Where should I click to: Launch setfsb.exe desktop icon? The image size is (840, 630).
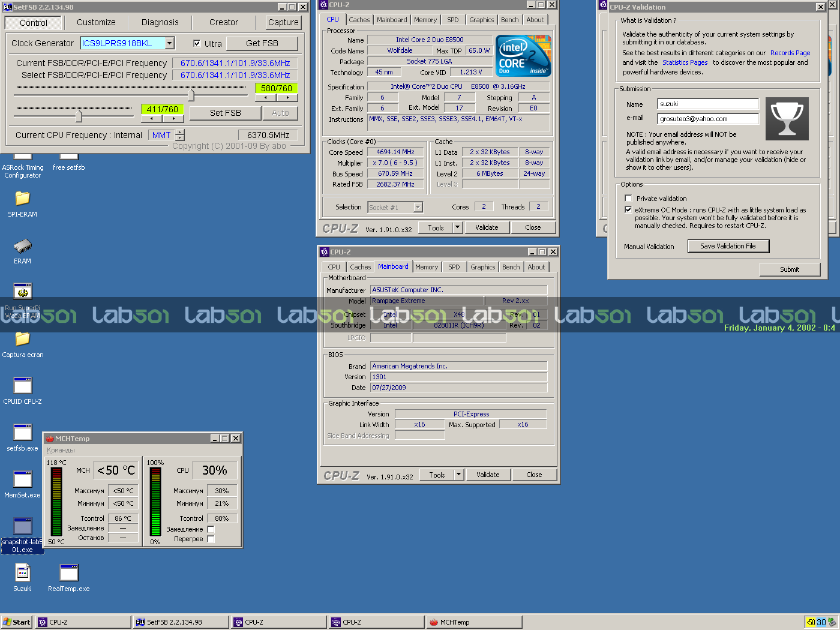(22, 433)
